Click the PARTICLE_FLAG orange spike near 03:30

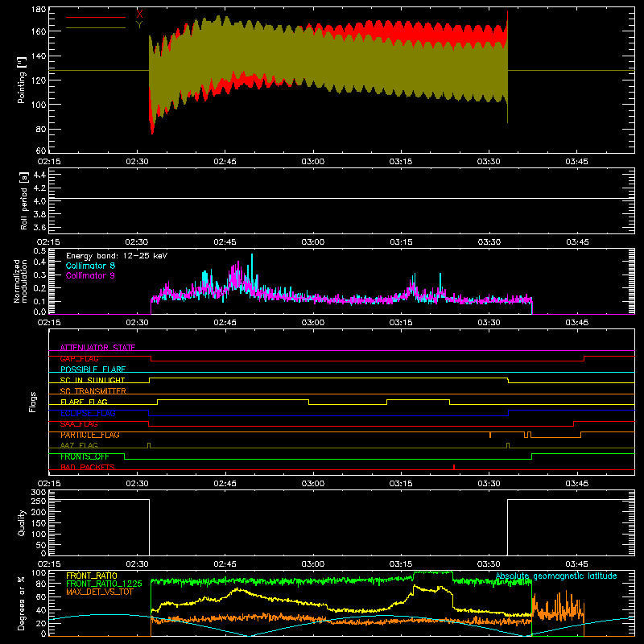click(x=490, y=435)
